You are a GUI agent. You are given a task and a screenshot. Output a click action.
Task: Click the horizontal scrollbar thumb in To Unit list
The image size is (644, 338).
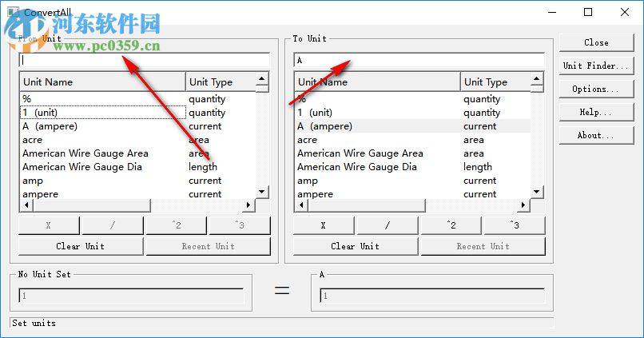point(367,205)
